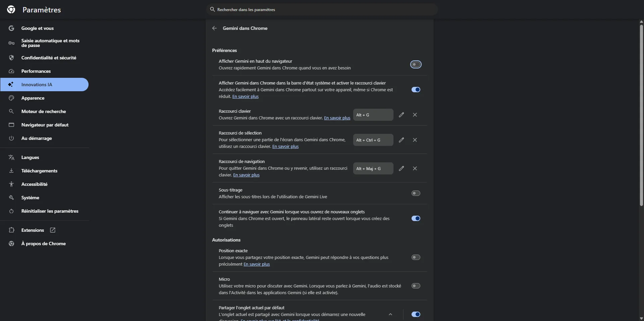
Task: Enable Afficher Gemini en haut du navigateur
Action: coord(416,64)
